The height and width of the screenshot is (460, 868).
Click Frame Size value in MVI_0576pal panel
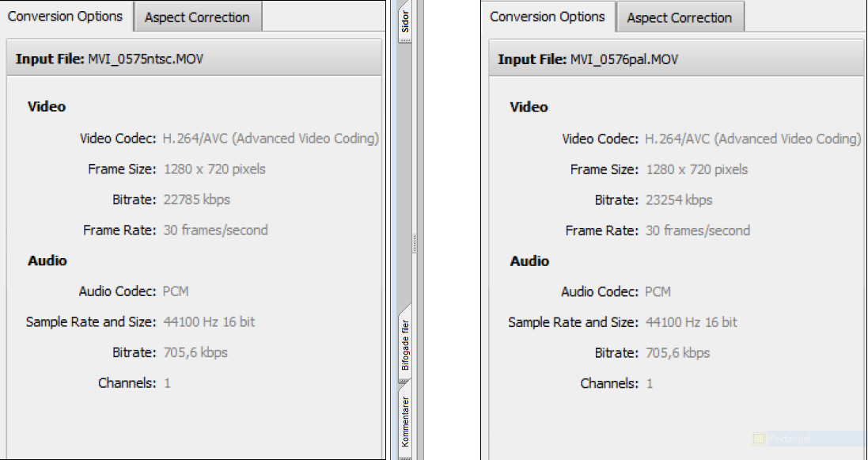pos(696,169)
